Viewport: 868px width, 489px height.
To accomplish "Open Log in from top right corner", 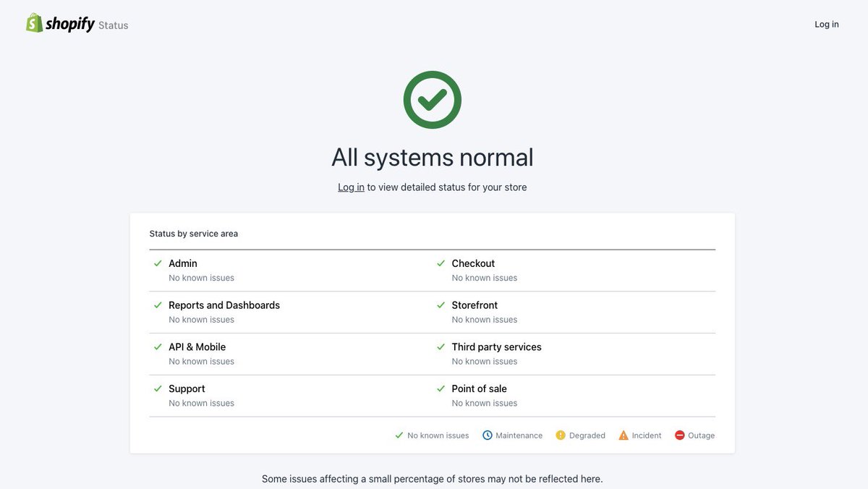I will pyautogui.click(x=827, y=25).
